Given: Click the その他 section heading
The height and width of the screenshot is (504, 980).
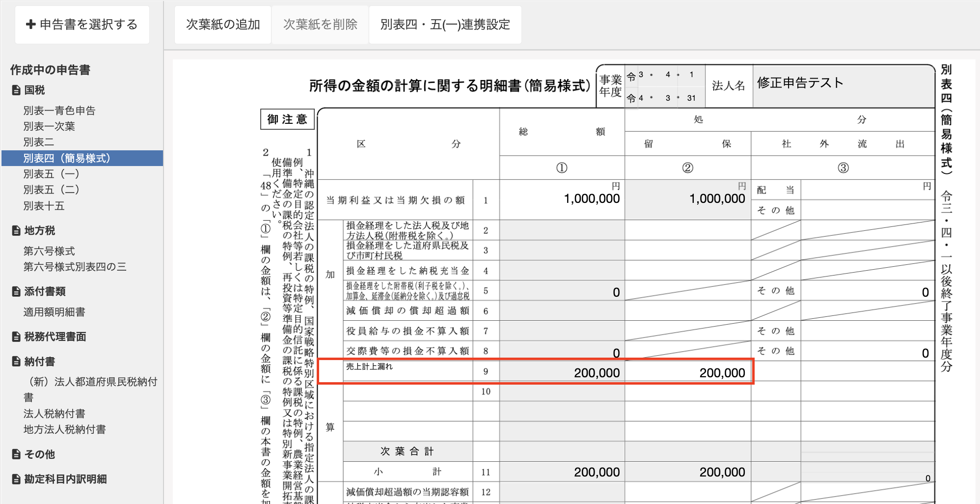Looking at the screenshot, I should pos(40,454).
